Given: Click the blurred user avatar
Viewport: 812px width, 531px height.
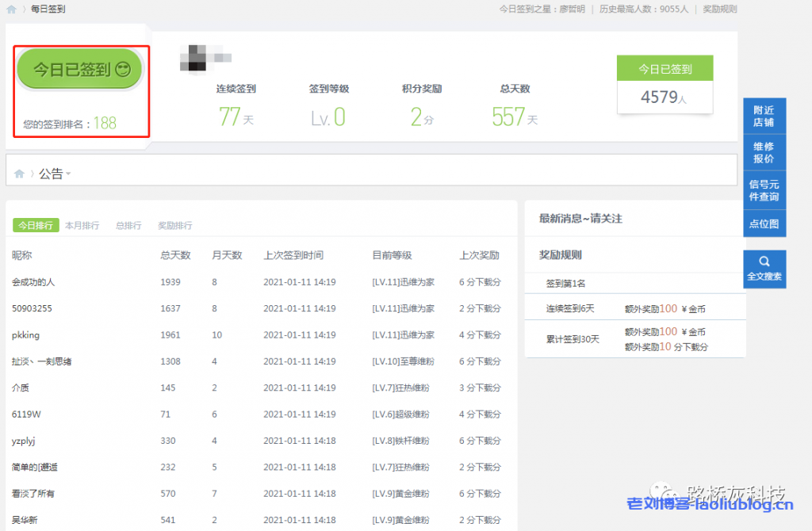Looking at the screenshot, I should coord(205,55).
